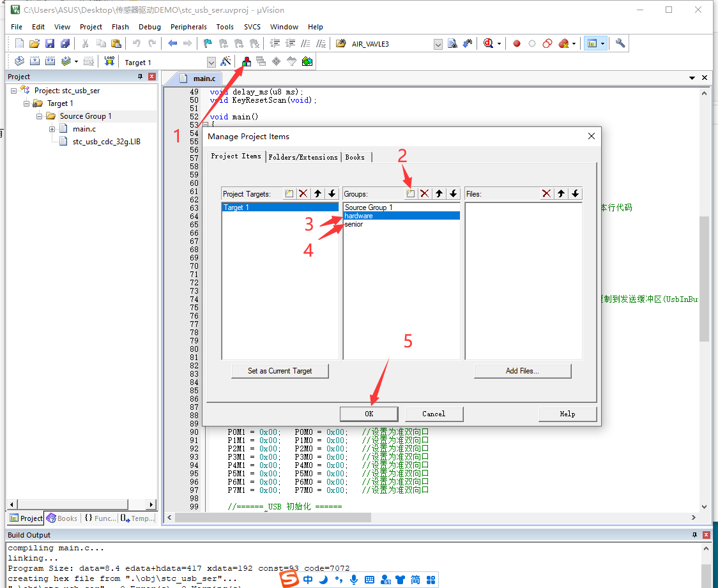Click the editor vertical scrollbar
Screen dimensions: 718x588
(704, 279)
